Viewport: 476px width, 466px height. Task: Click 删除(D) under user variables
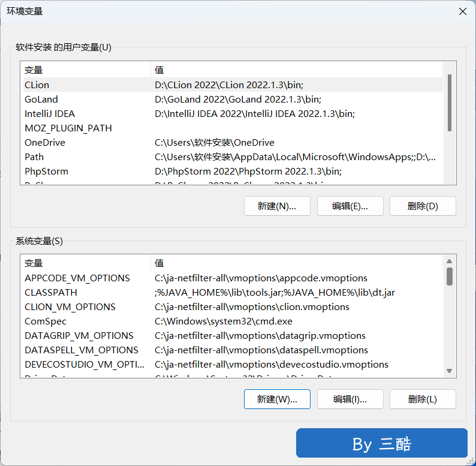pyautogui.click(x=423, y=206)
